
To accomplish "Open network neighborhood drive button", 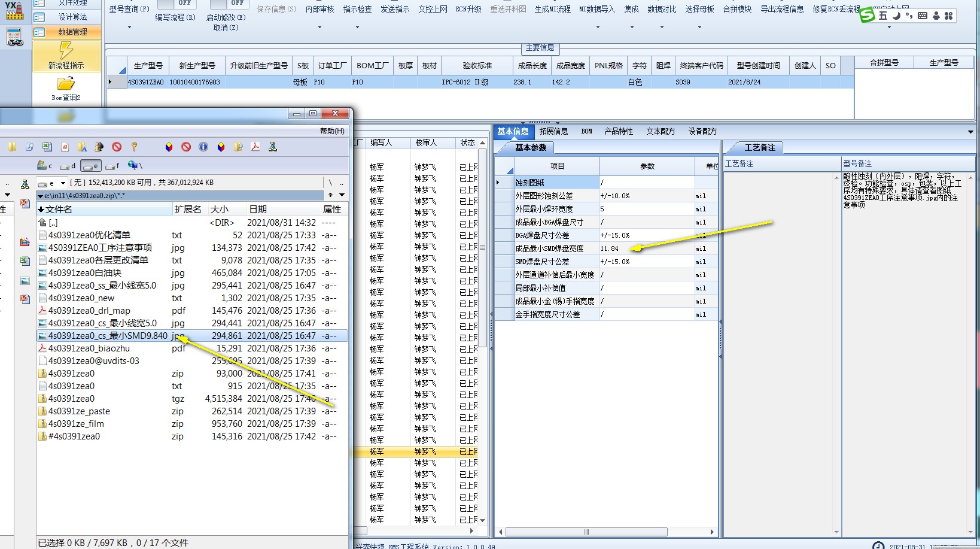I will tap(135, 166).
